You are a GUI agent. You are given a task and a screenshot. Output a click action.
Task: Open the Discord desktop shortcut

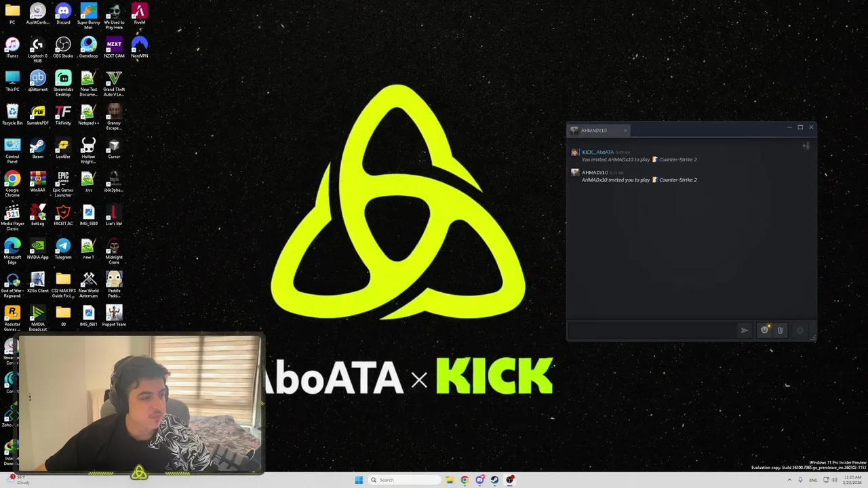[x=63, y=14]
